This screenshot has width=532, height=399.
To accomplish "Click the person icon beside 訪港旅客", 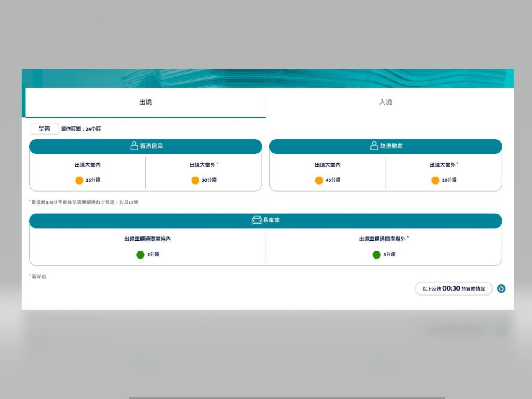I will click(x=374, y=146).
